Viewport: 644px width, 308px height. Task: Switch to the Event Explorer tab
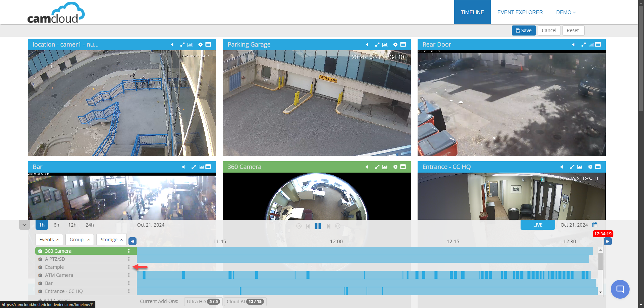click(x=520, y=12)
